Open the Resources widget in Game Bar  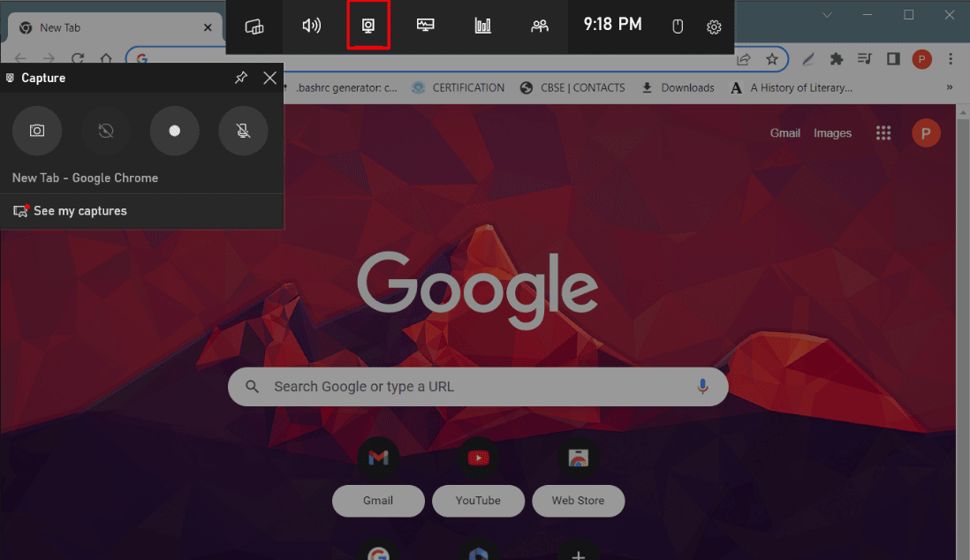click(x=482, y=26)
